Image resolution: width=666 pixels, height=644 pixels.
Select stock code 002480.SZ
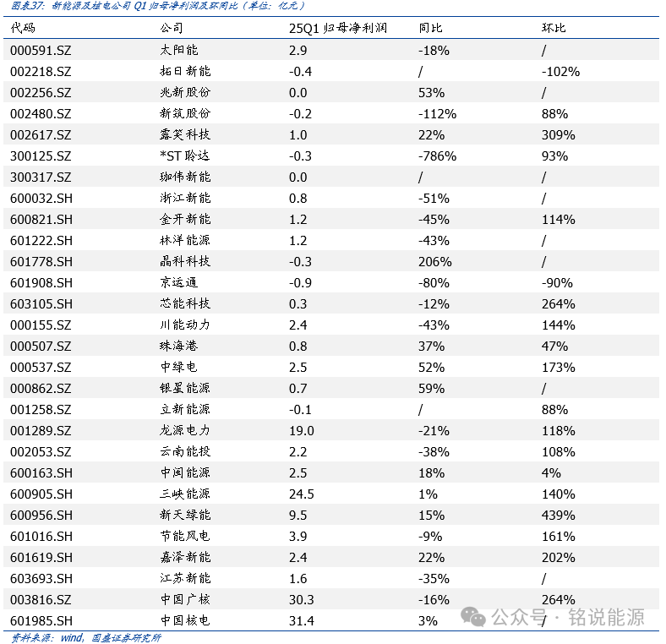[41, 114]
